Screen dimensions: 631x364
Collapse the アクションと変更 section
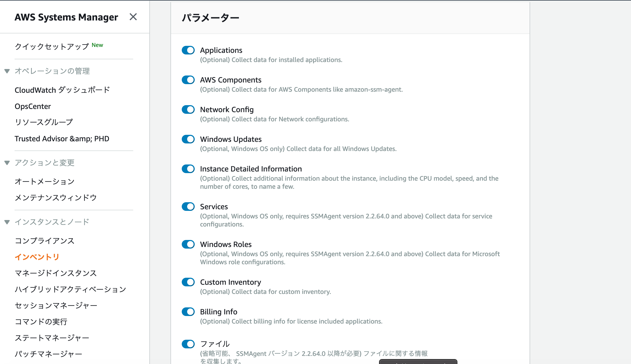pos(7,163)
